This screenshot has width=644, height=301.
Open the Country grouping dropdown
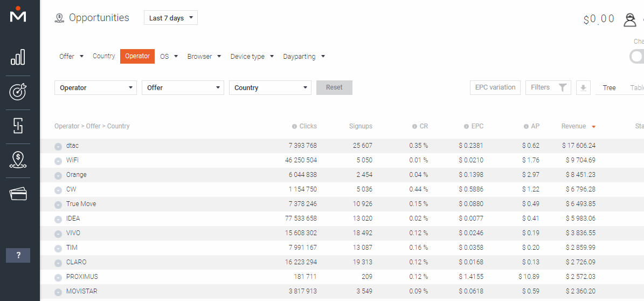point(270,88)
